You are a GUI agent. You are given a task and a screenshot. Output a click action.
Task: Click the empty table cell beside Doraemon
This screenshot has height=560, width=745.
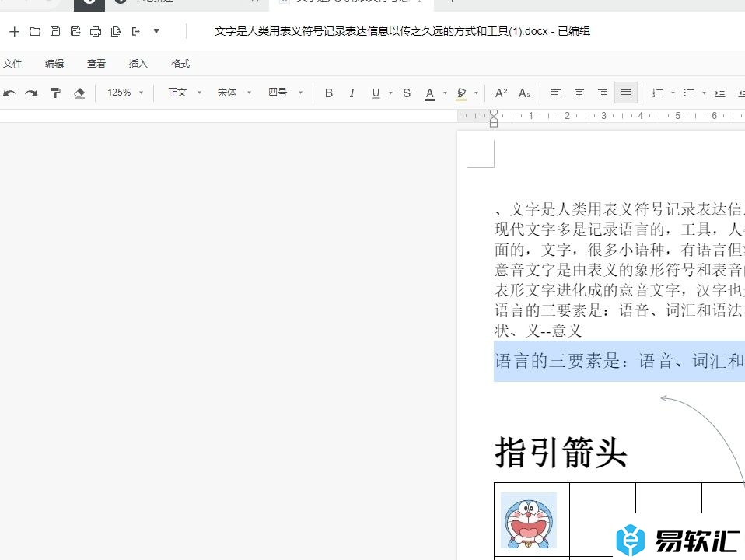click(603, 519)
